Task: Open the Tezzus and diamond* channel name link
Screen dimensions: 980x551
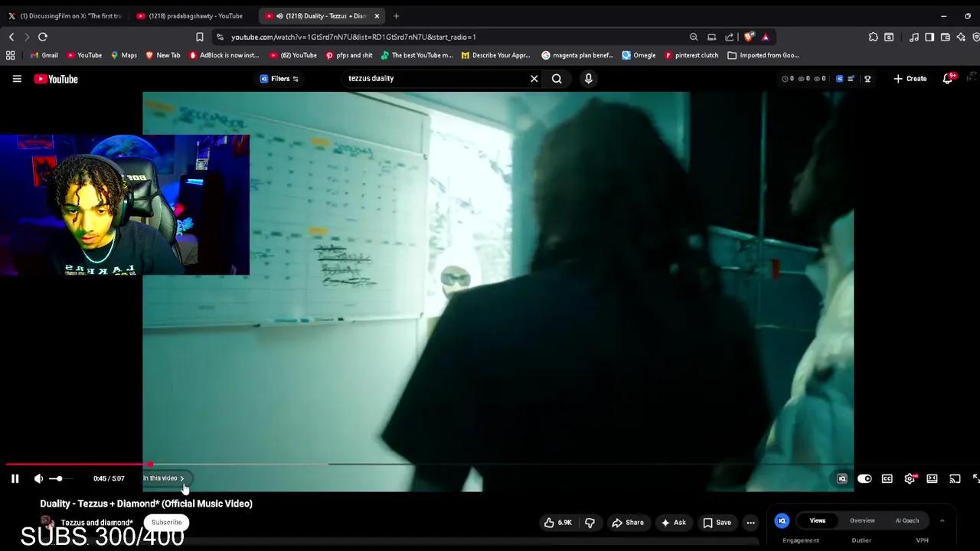Action: click(x=96, y=523)
